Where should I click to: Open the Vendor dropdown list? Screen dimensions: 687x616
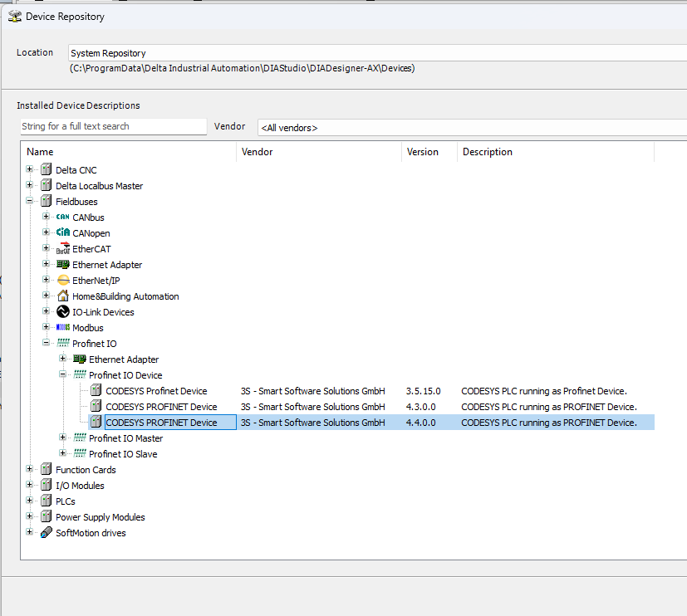tap(471, 128)
